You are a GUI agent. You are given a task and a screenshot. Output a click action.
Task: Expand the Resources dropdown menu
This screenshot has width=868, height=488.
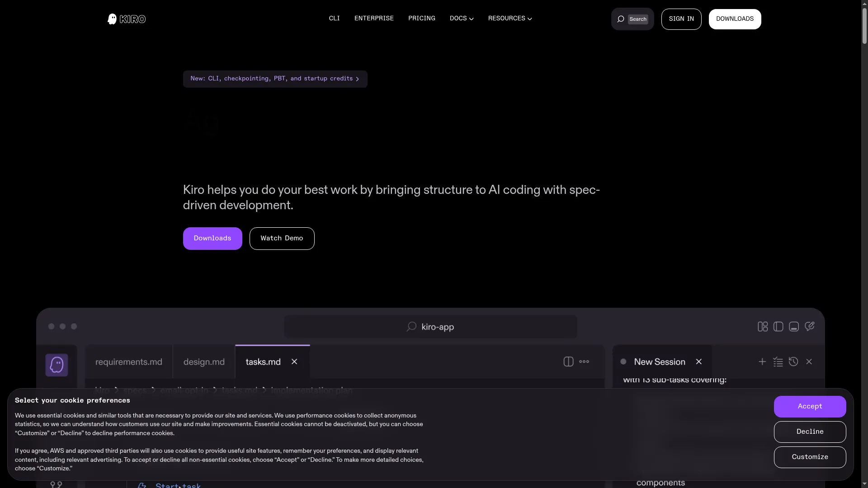(509, 19)
